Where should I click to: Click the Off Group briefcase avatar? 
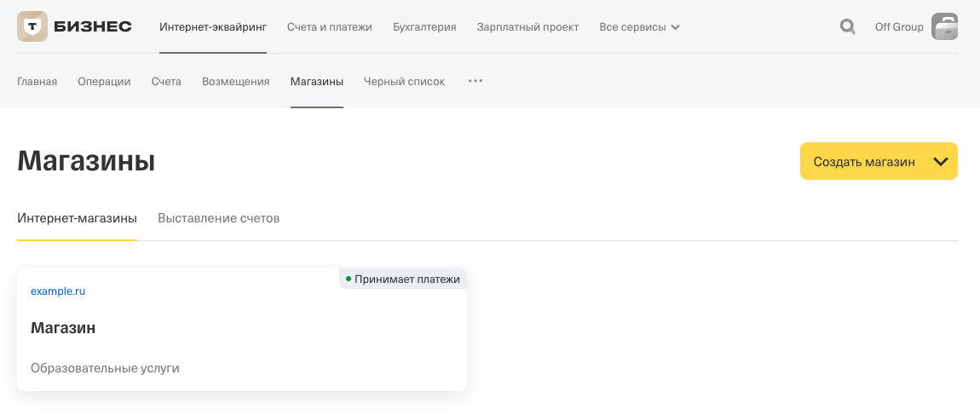tap(944, 27)
